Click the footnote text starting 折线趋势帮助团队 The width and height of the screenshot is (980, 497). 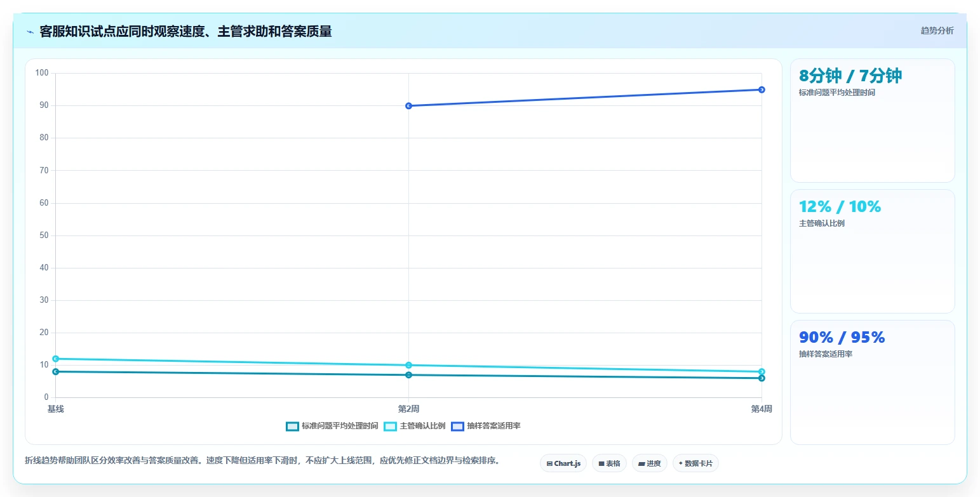click(262, 461)
